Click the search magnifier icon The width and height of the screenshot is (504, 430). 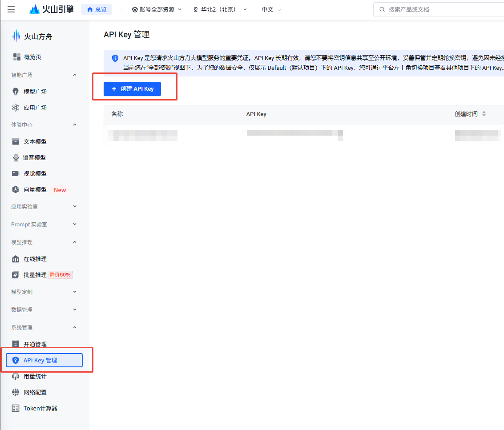click(x=382, y=9)
